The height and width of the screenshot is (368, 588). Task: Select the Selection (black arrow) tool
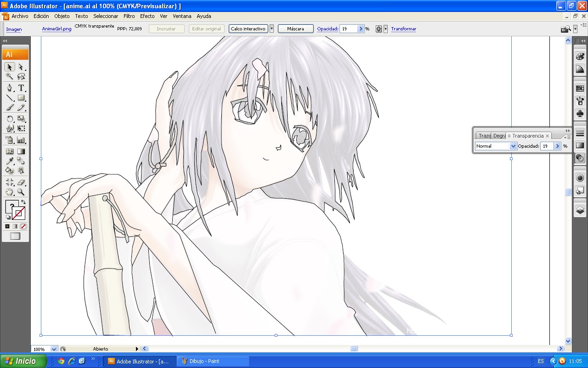coord(10,67)
